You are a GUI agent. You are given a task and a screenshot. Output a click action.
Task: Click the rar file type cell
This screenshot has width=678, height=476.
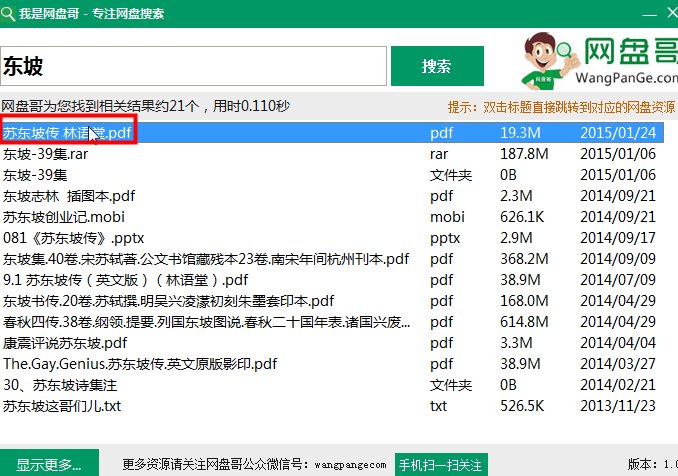click(439, 154)
